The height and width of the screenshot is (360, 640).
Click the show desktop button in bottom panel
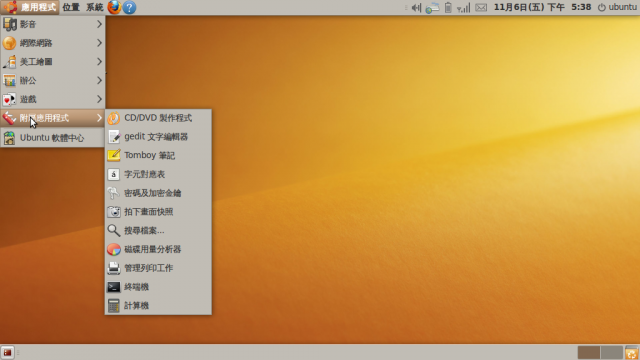[7, 352]
